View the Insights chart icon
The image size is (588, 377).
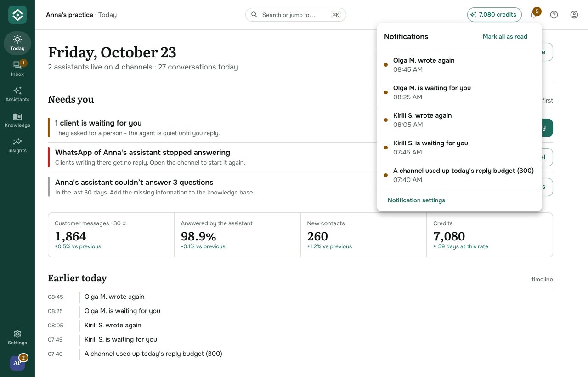click(17, 142)
